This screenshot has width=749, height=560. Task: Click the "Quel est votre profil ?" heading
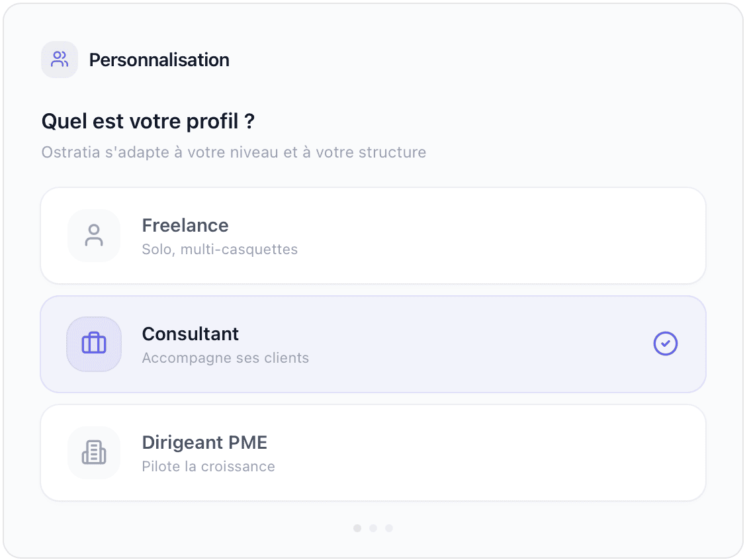point(148,122)
